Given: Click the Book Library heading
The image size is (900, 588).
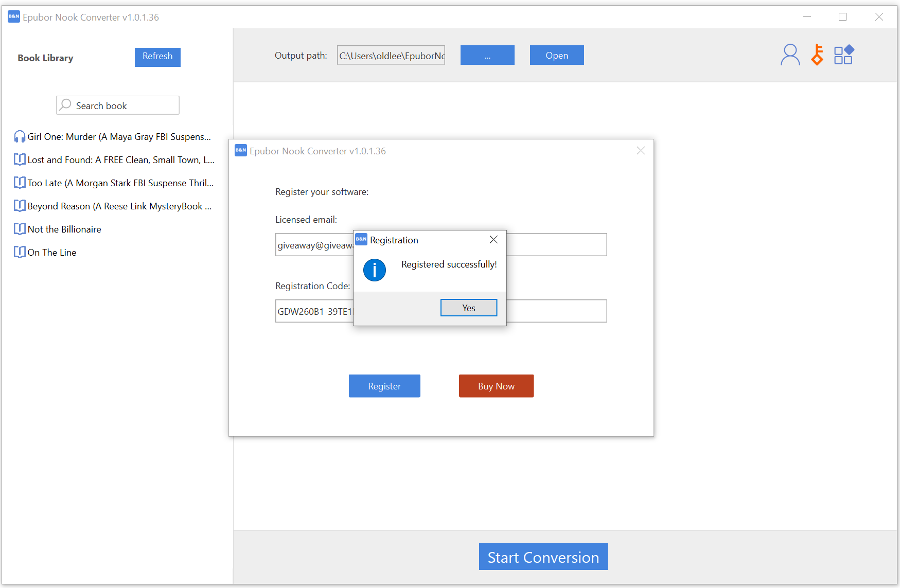Looking at the screenshot, I should tap(45, 58).
